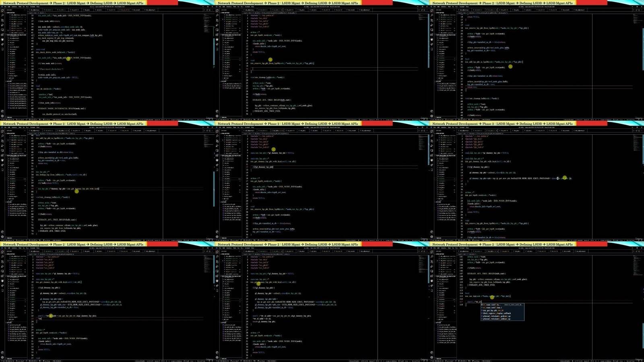This screenshot has width=644, height=362.
Task: Click the "Place Assert checks here" comment line
Action: point(50,69)
